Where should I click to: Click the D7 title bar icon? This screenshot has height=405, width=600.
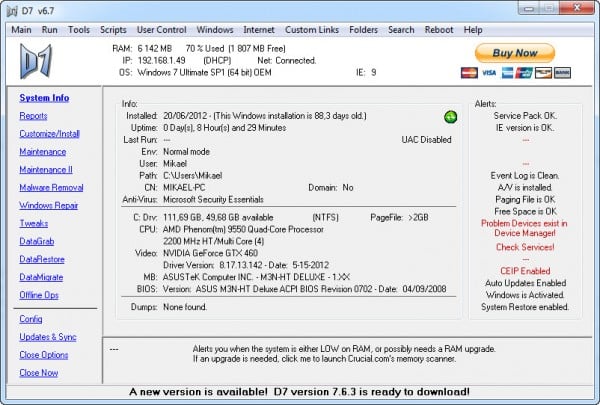[11, 10]
